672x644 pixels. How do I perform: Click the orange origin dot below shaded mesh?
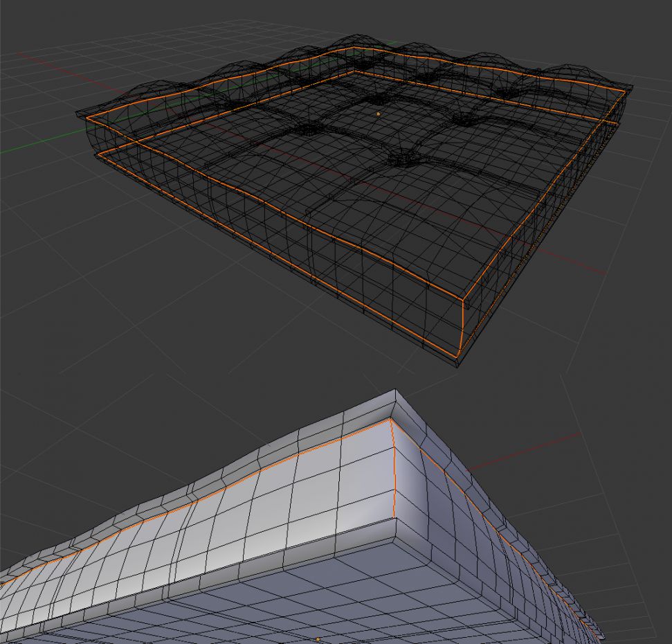click(x=318, y=639)
